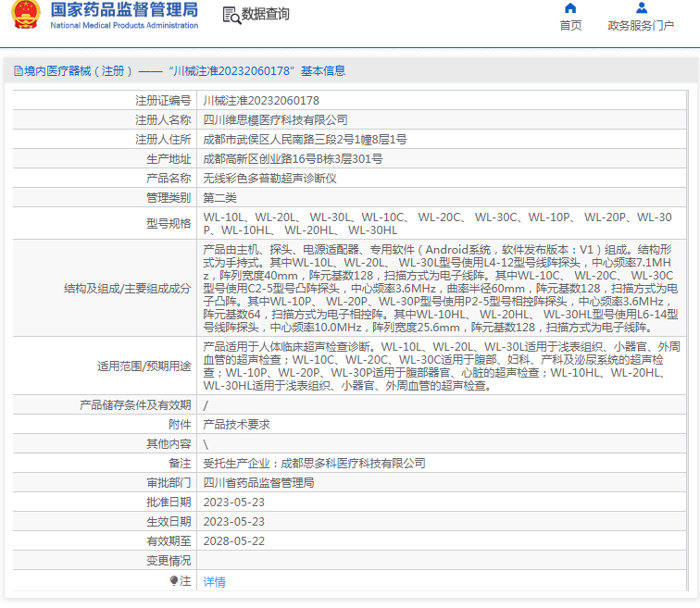Select 四川省药品监督管理局 approval department
This screenshot has height=608, width=700.
[x=258, y=483]
